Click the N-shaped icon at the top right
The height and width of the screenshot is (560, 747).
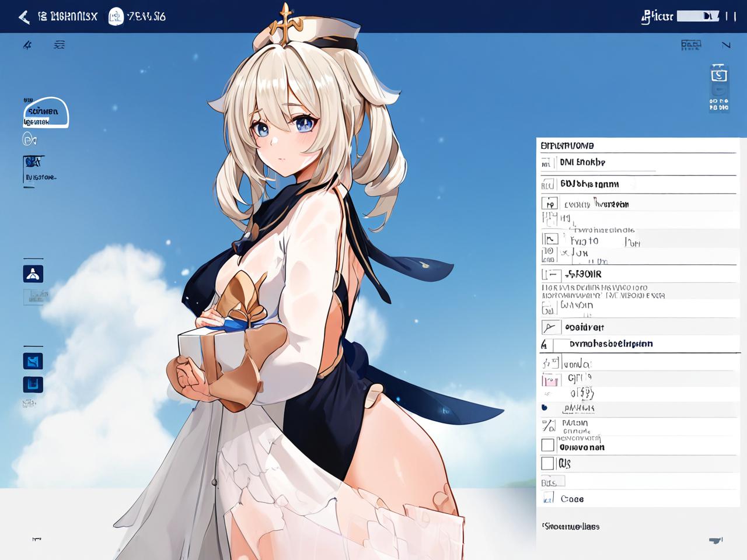click(726, 45)
